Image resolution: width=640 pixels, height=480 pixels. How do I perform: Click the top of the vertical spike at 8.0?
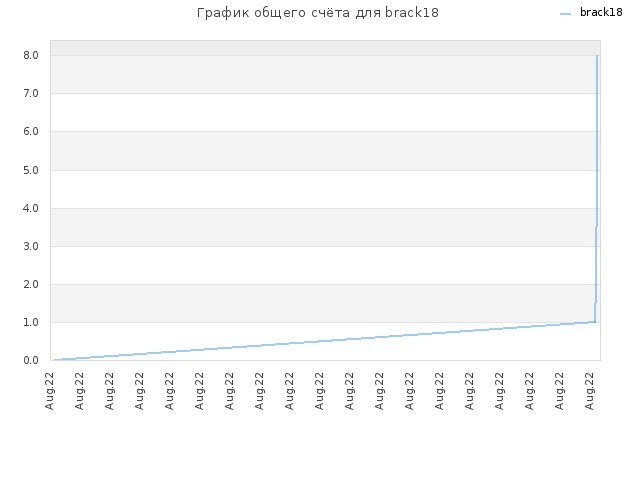coord(597,56)
